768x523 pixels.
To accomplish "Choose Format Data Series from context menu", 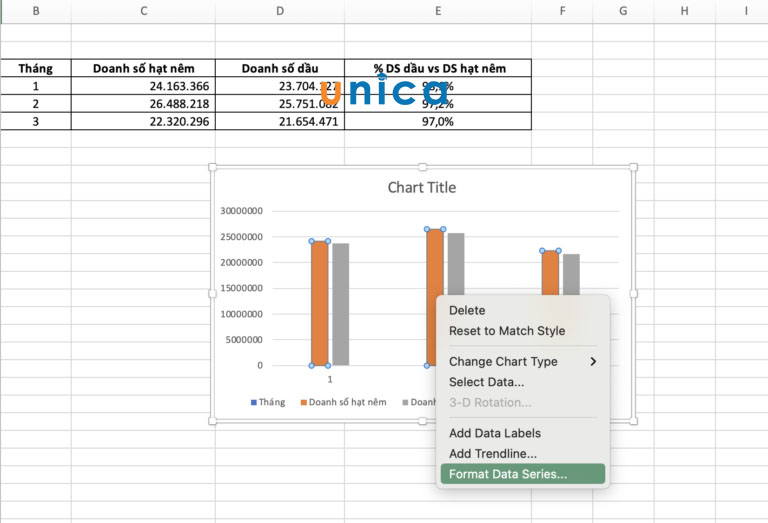I will [523, 474].
